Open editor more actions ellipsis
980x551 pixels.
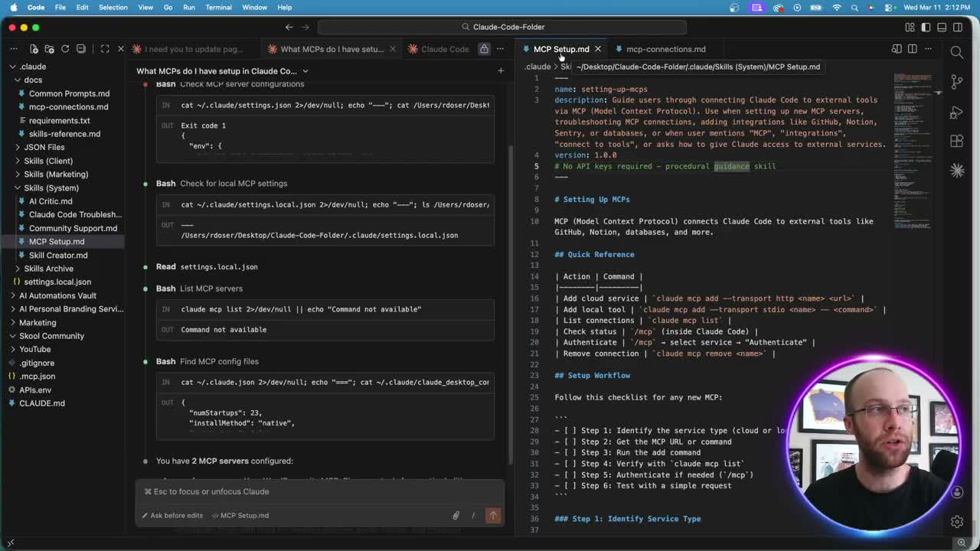coord(929,49)
